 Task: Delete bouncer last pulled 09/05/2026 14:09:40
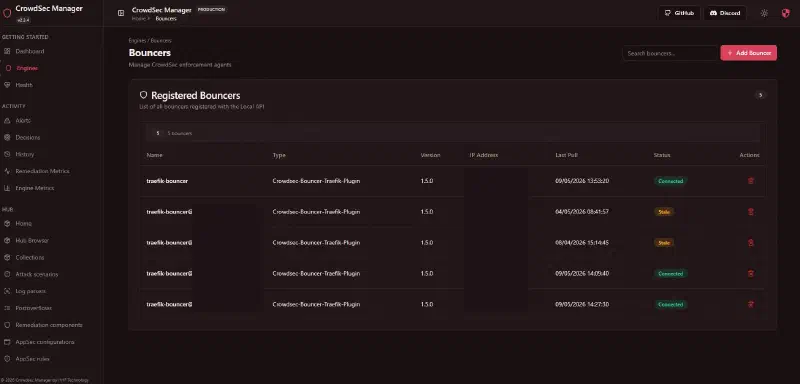751,274
